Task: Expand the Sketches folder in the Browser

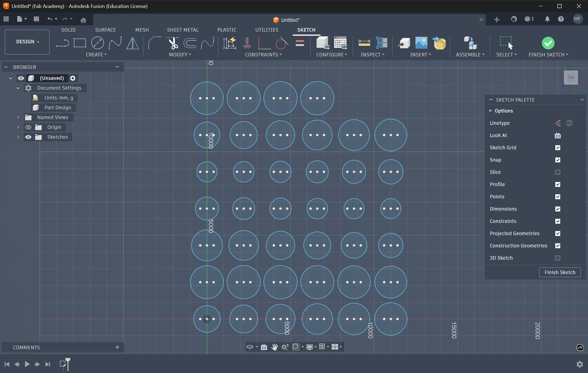Action: tap(18, 137)
